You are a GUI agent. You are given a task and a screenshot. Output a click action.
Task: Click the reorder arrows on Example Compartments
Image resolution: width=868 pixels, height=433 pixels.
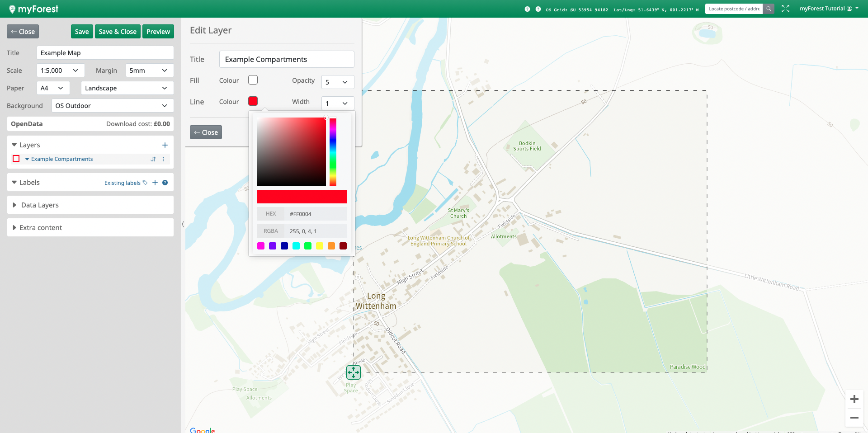tap(153, 159)
